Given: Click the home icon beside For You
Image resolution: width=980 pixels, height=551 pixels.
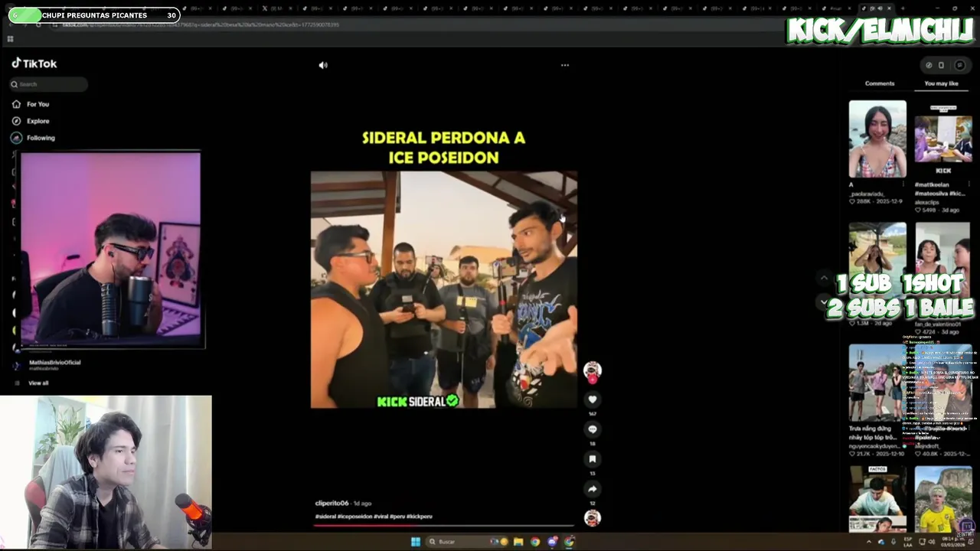Looking at the screenshot, I should (x=16, y=104).
